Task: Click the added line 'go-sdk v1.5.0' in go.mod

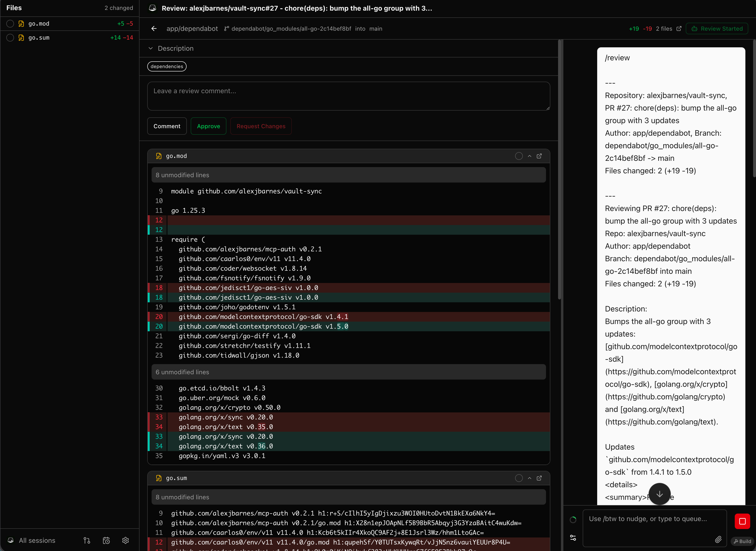Action: coord(348,326)
